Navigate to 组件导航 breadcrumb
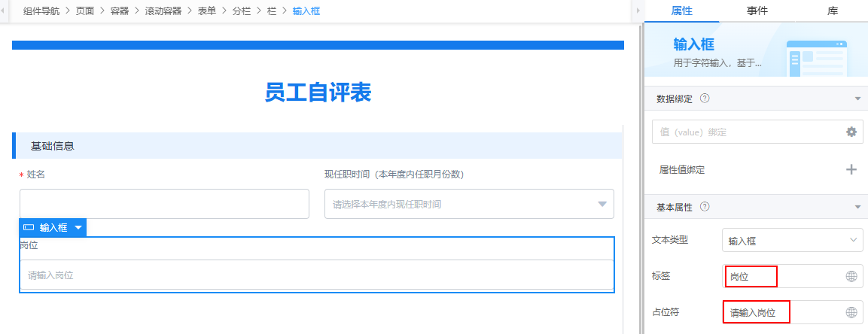 41,11
